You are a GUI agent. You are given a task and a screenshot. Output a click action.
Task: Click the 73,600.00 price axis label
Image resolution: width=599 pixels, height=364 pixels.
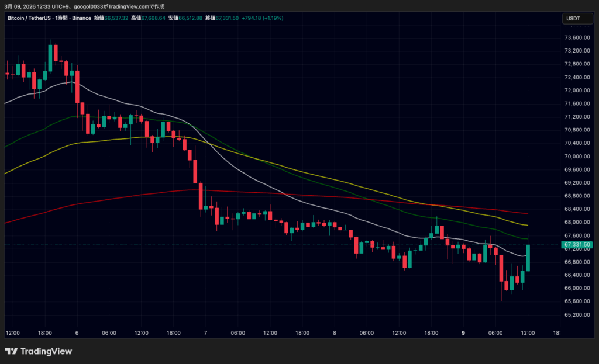576,37
